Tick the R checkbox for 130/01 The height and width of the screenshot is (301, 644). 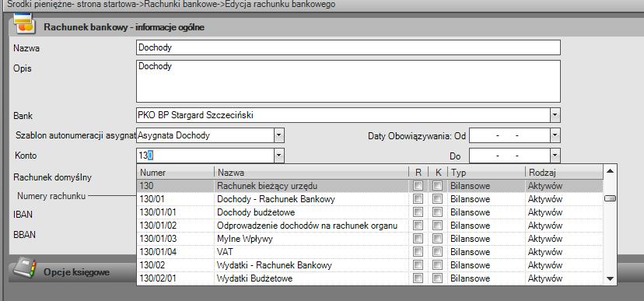tap(418, 199)
